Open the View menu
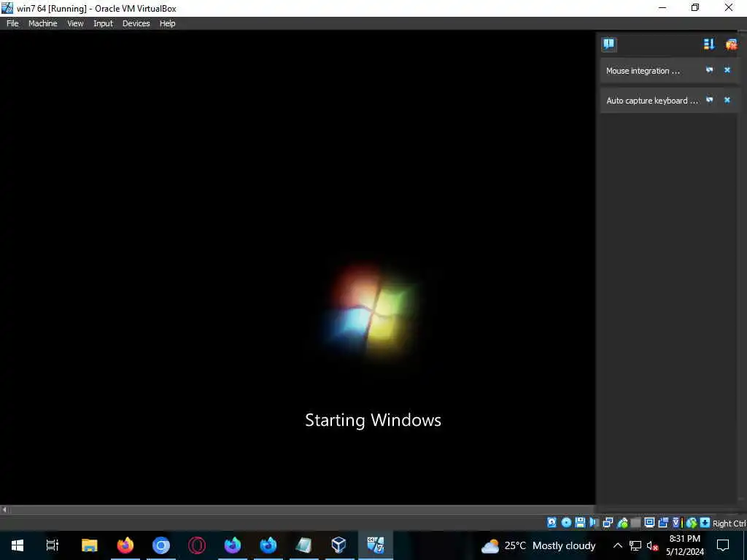Image resolution: width=747 pixels, height=560 pixels. pyautogui.click(x=75, y=23)
